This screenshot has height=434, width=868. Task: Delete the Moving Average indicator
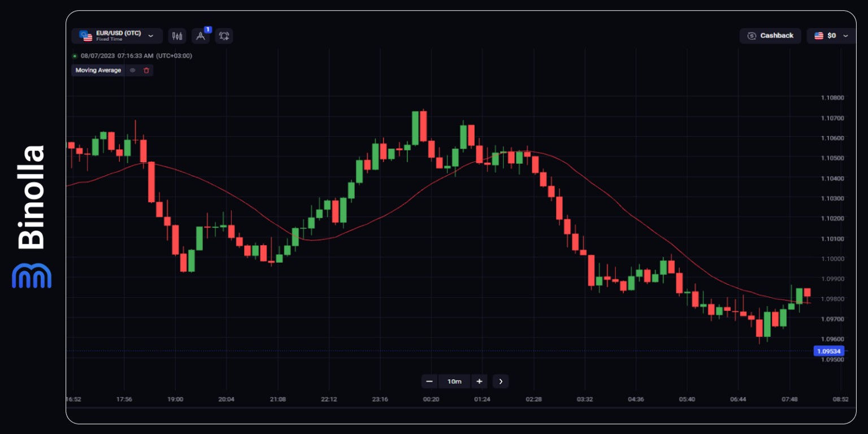coord(146,71)
